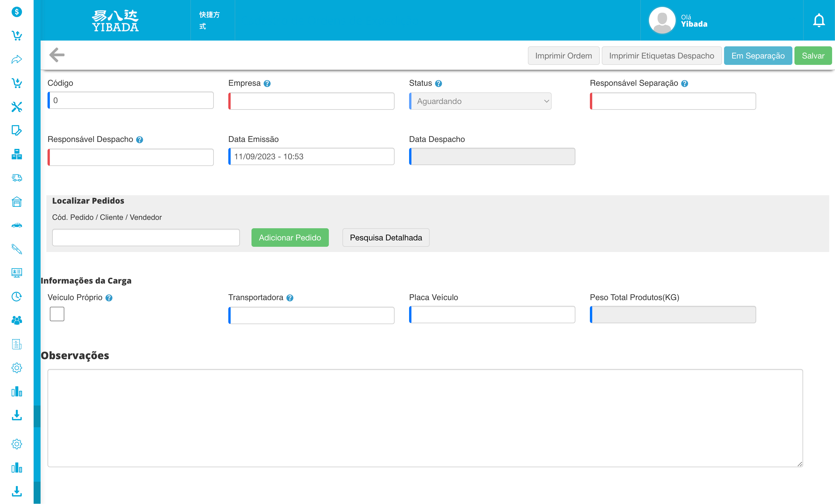Open the 快捷方式 shortcuts menu

209,20
